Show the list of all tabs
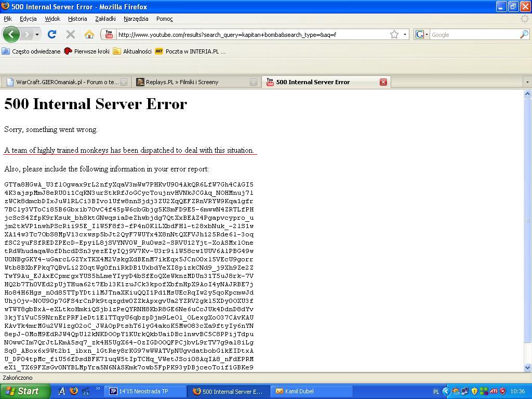The height and width of the screenshot is (399, 532). [527, 82]
